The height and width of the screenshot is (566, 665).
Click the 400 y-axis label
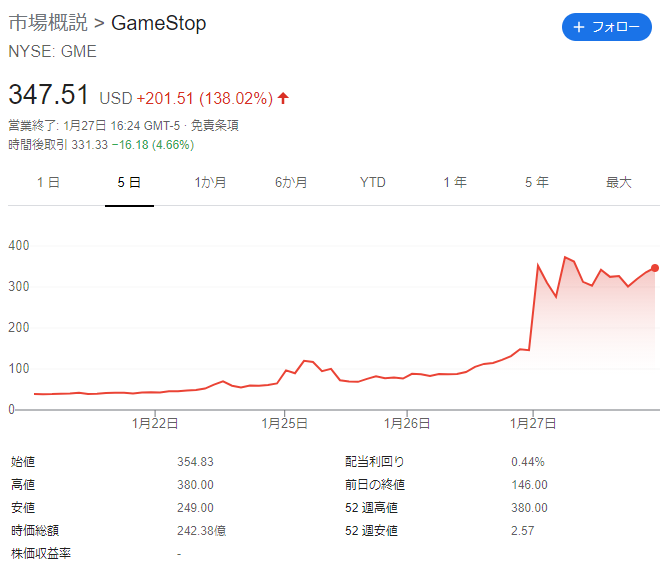pyautogui.click(x=19, y=245)
